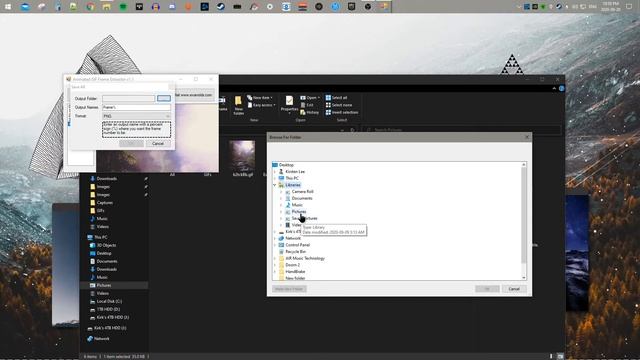Select Network in Browse For Folder tree

click(293, 238)
